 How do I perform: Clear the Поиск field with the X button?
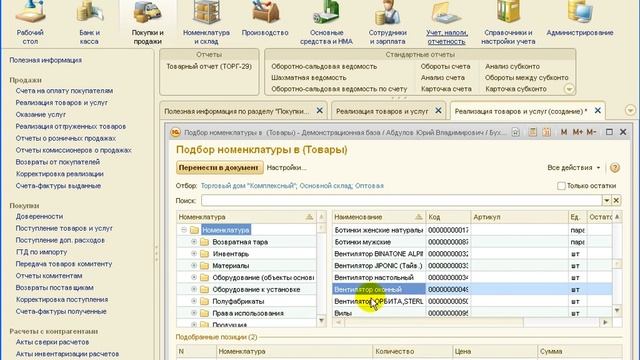[616, 200]
